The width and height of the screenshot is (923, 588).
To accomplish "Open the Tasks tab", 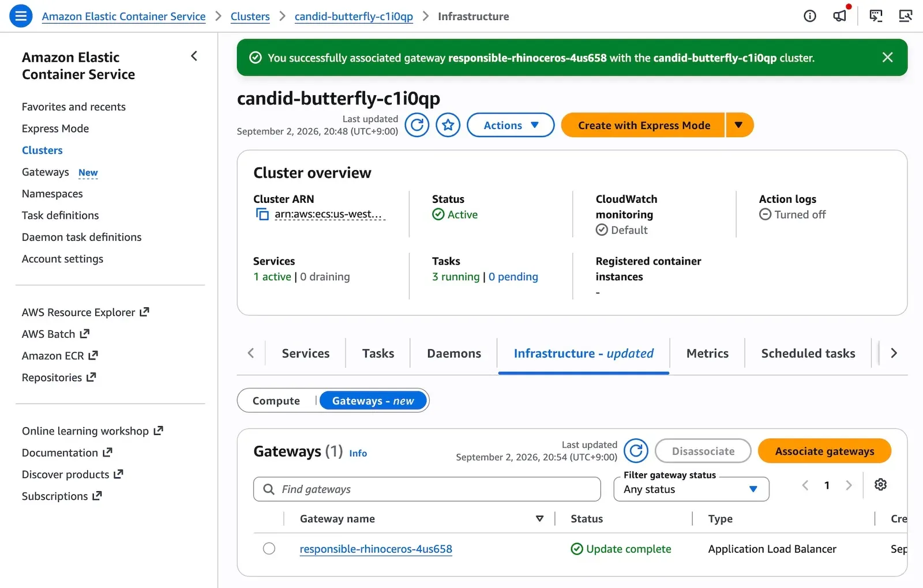I will pyautogui.click(x=378, y=353).
